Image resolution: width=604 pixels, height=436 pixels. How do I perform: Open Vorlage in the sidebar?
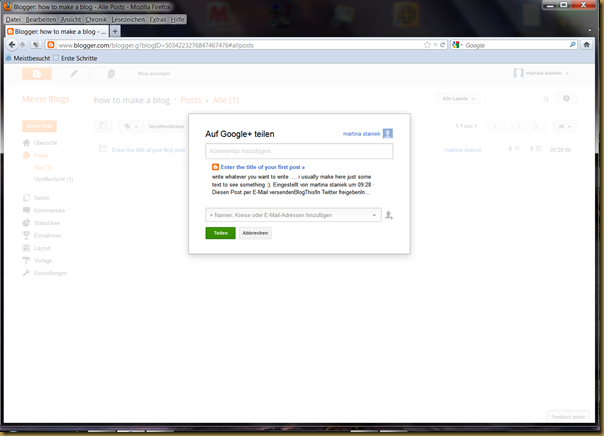click(37, 261)
